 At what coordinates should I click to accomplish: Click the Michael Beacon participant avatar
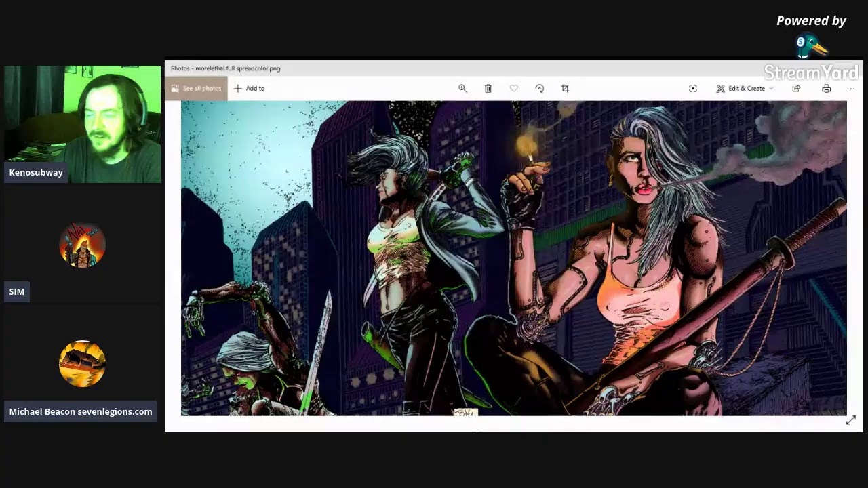pos(82,364)
